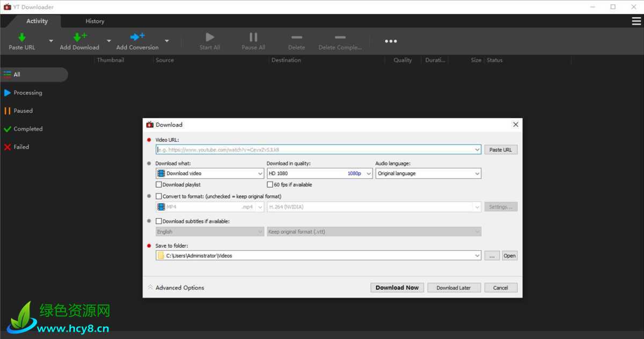The image size is (644, 339).
Task: Click the Pause All icon
Action: pyautogui.click(x=253, y=38)
